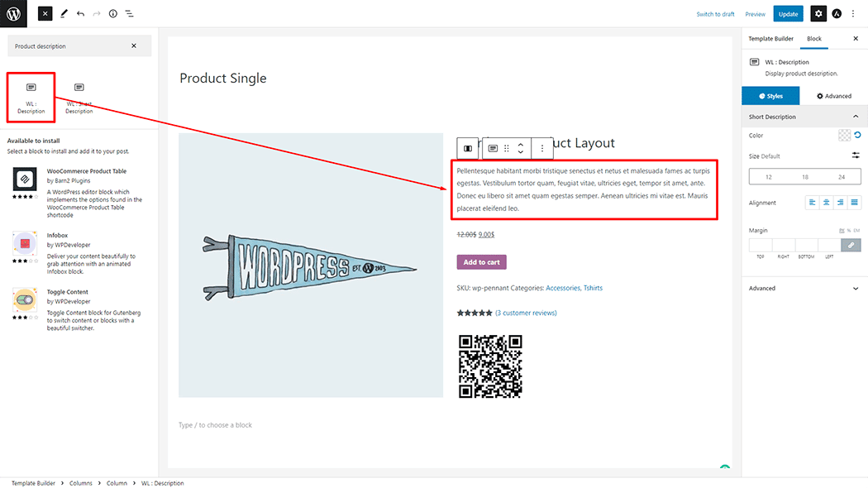
Task: Switch to the Template Builder tab
Action: (x=770, y=39)
